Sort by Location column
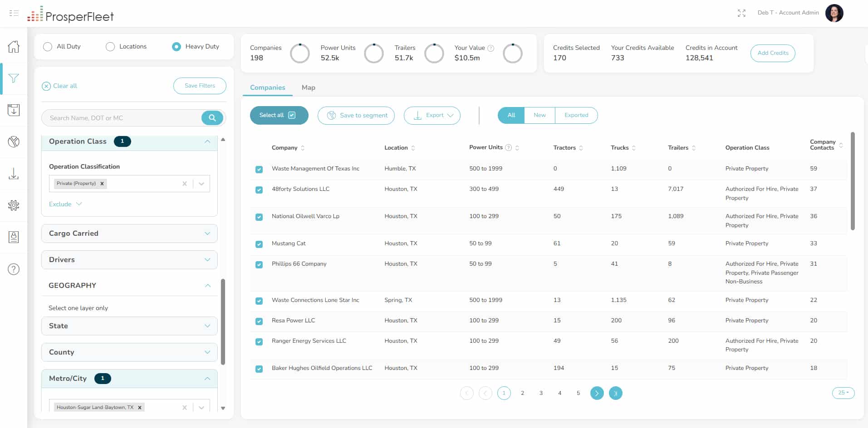 (x=413, y=148)
